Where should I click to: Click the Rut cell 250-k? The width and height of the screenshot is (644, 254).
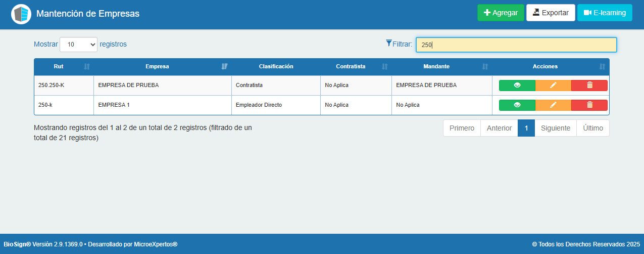[64, 105]
